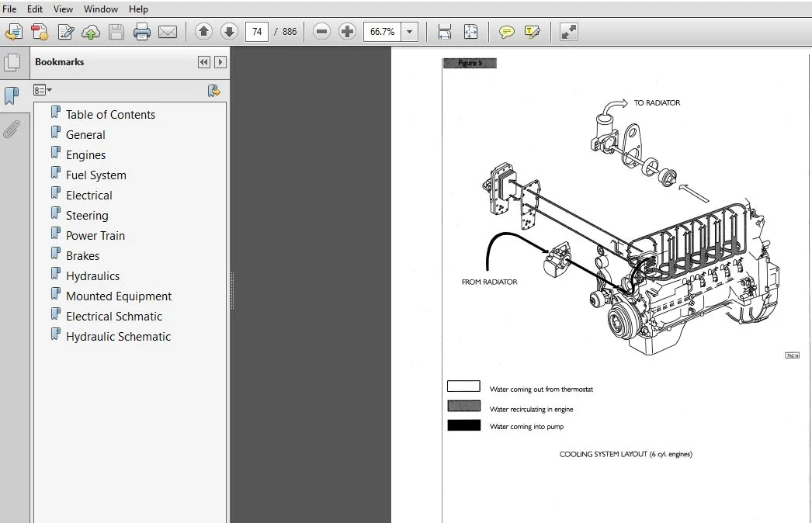This screenshot has height=523, width=812.
Task: Jump to the Engines bookmark
Action: coord(86,155)
